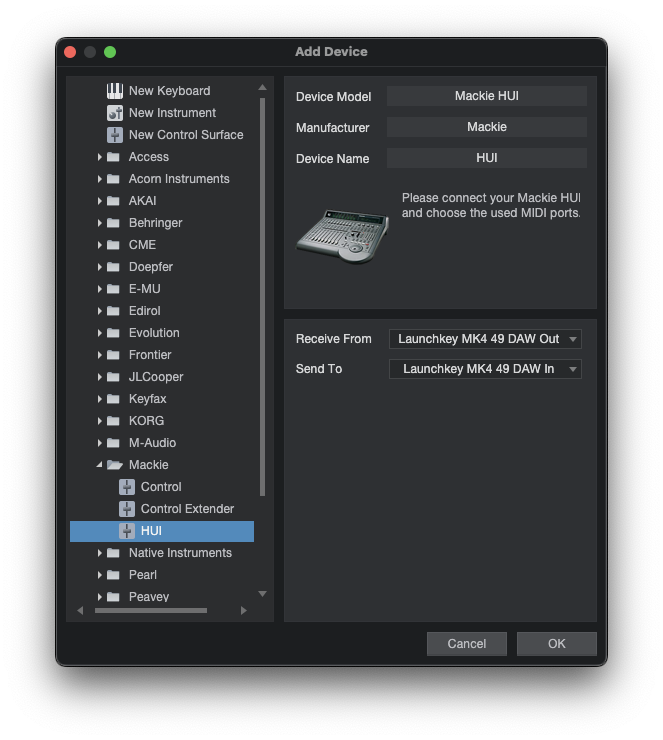Click the Manufacturer field
This screenshot has height=740, width=663.
(487, 127)
